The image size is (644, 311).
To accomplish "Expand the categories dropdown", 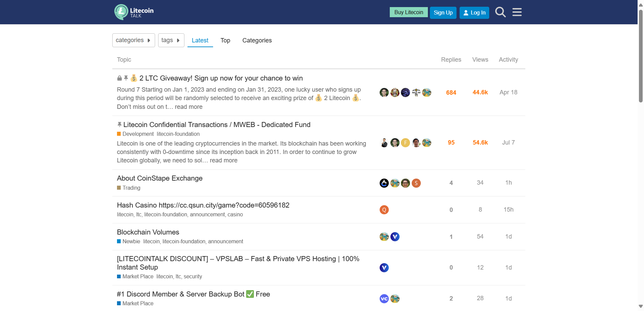I will (x=134, y=40).
